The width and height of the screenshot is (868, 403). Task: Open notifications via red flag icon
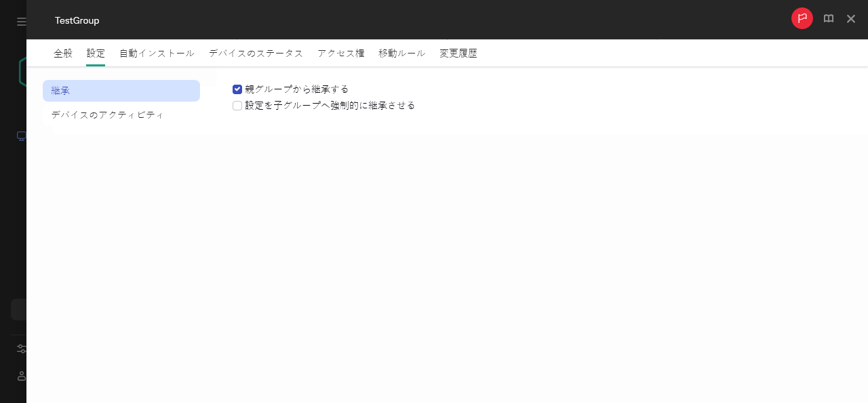[802, 18]
